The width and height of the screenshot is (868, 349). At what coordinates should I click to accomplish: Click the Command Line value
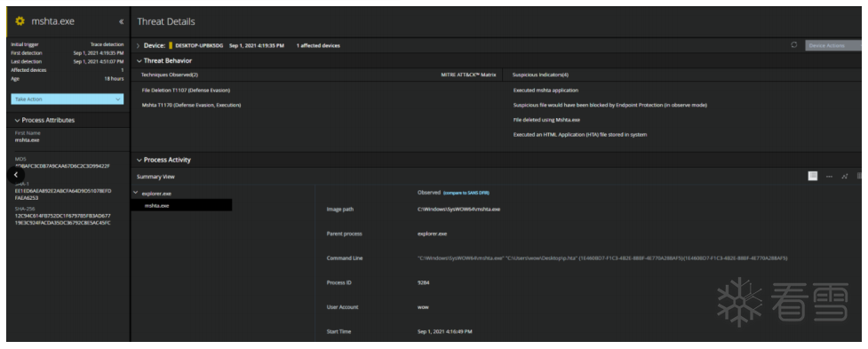pos(602,258)
